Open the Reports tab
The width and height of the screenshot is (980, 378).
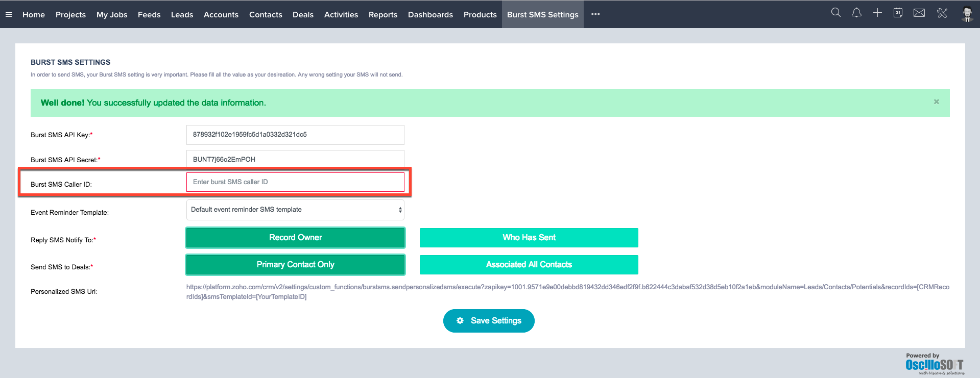coord(383,15)
